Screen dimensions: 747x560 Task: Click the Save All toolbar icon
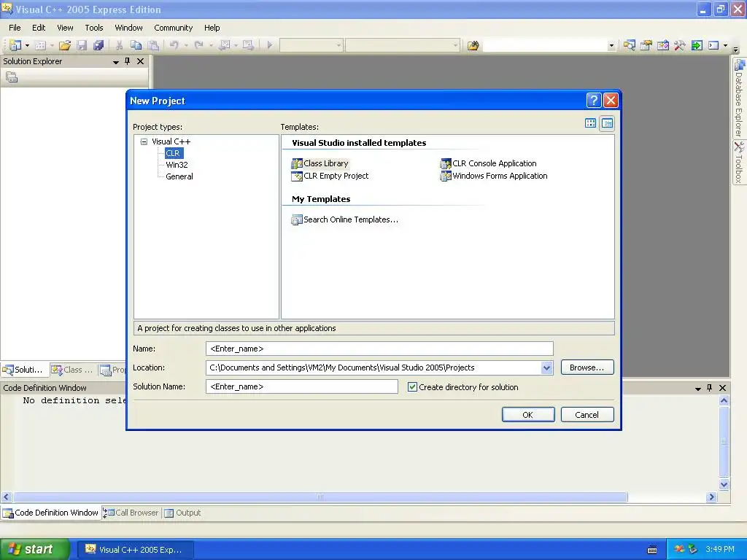[98, 45]
